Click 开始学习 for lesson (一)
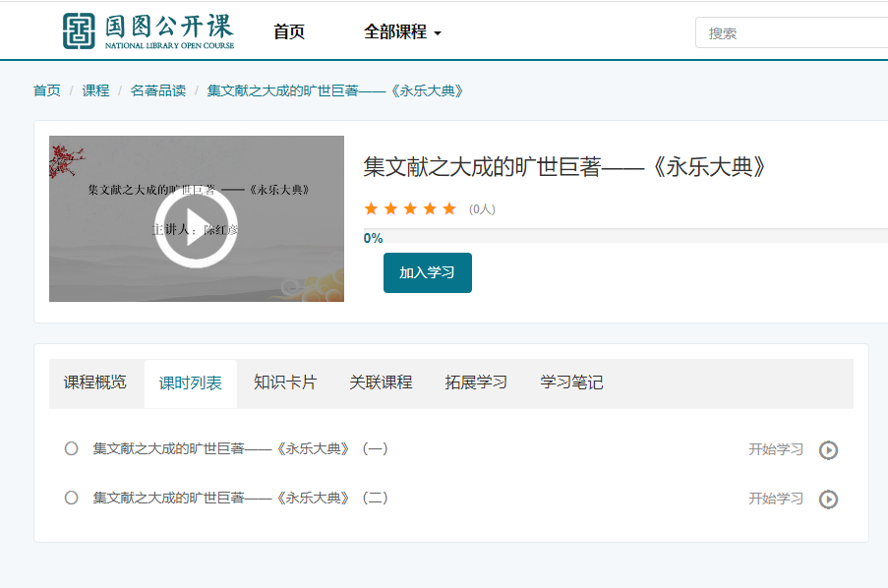The height and width of the screenshot is (588, 888). tap(776, 449)
